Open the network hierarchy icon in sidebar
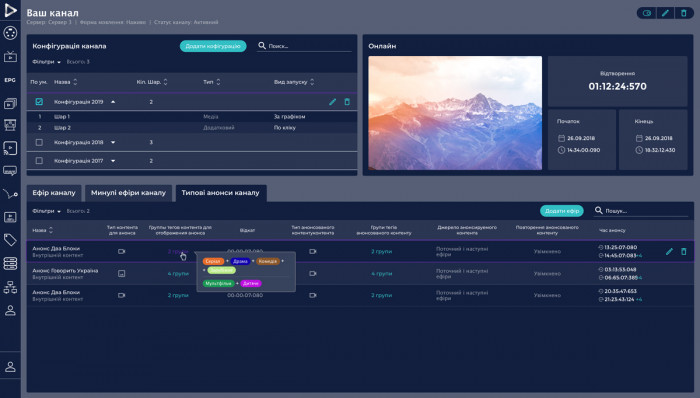The image size is (700, 398). pyautogui.click(x=10, y=287)
